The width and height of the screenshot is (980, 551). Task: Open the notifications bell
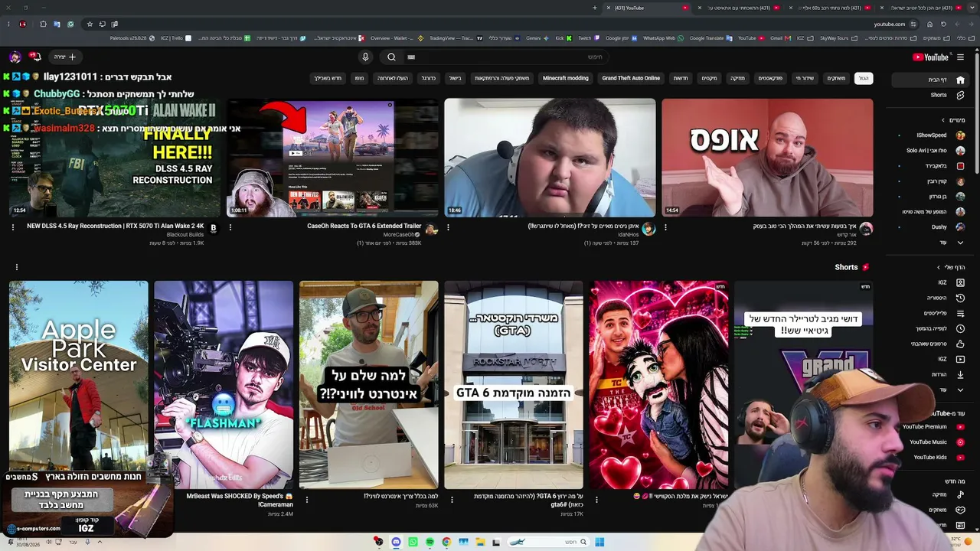click(35, 57)
